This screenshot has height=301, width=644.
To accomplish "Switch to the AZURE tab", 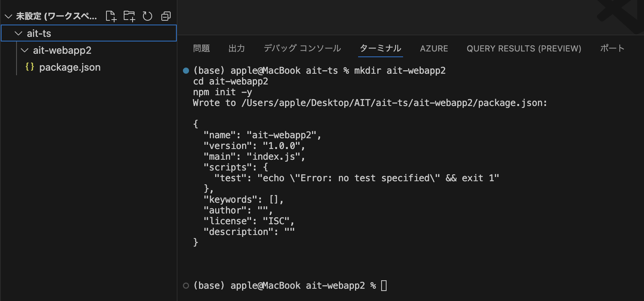I will 434,48.
